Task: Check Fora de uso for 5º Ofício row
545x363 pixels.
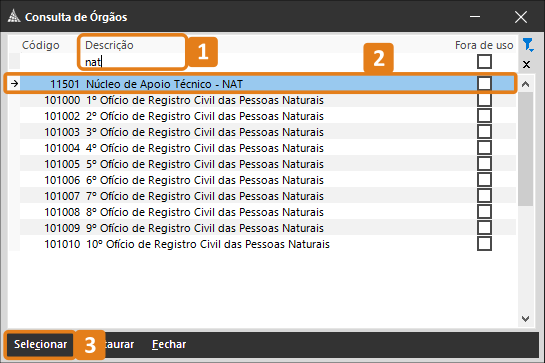Action: coord(484,164)
